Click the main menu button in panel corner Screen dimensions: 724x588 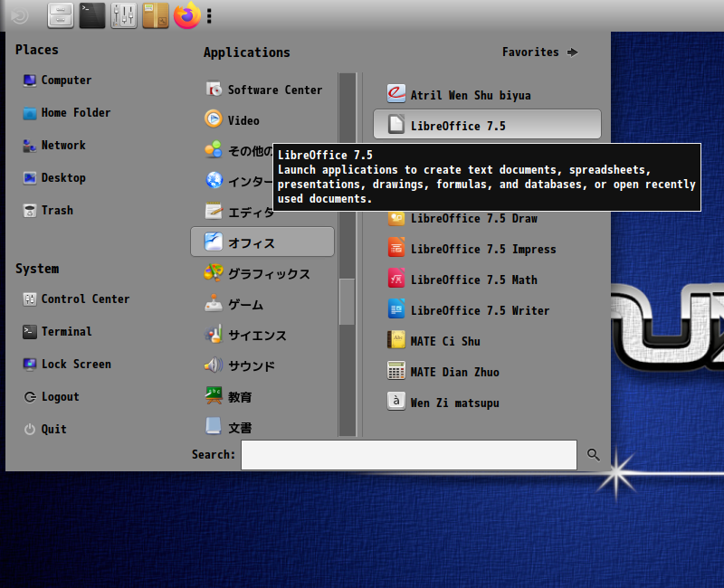click(20, 16)
